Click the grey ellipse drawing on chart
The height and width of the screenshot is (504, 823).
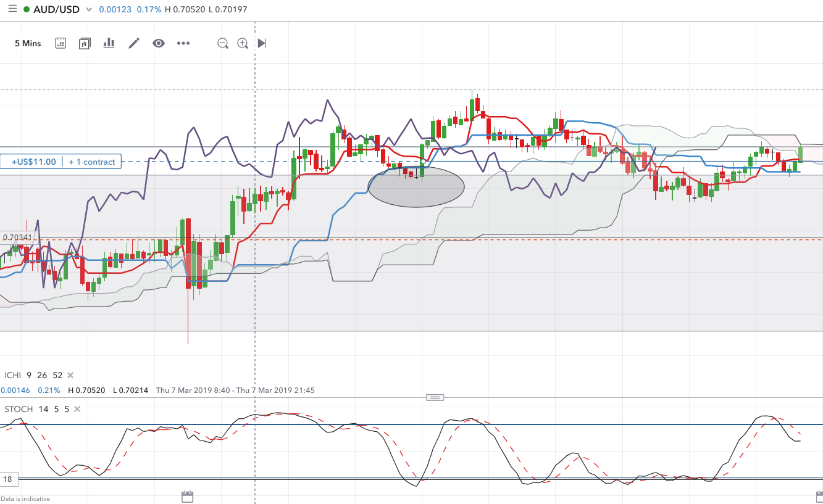click(416, 187)
